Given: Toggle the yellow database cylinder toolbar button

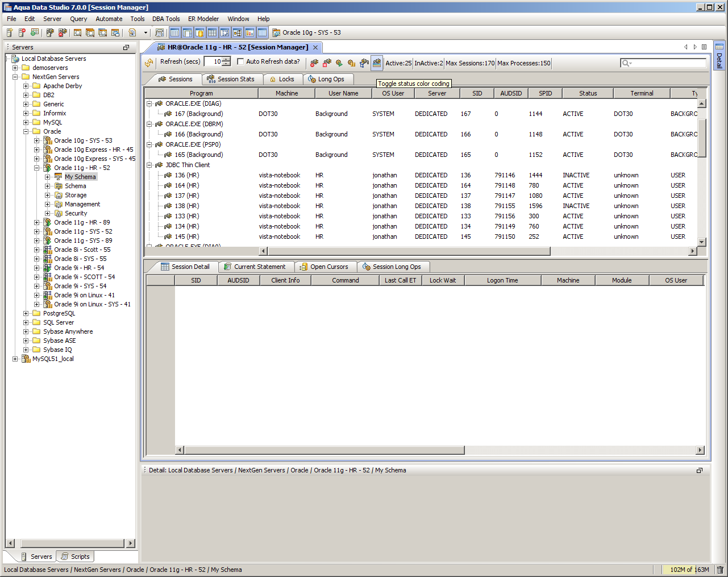Looking at the screenshot, I should click(x=199, y=33).
